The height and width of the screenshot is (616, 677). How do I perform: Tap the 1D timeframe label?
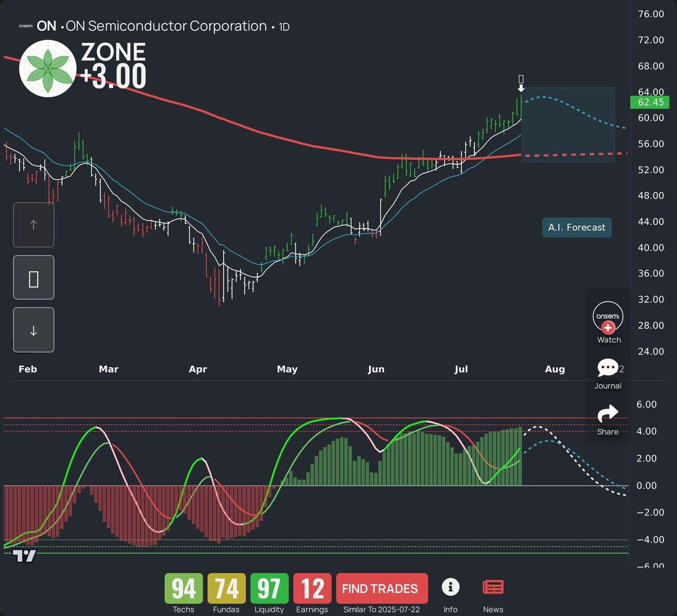pos(284,27)
